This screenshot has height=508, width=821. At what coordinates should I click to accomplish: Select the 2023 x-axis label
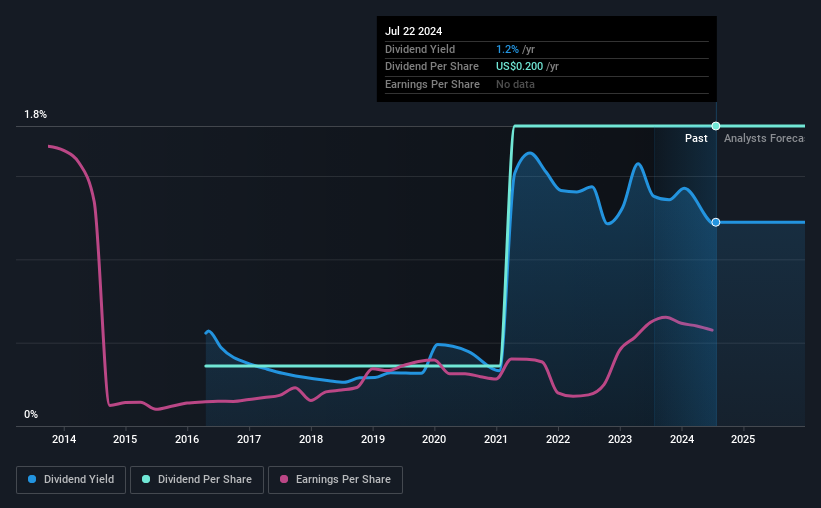[620, 439]
